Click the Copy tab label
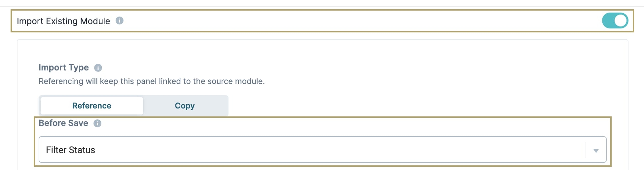The width and height of the screenshot is (644, 170). [x=185, y=106]
